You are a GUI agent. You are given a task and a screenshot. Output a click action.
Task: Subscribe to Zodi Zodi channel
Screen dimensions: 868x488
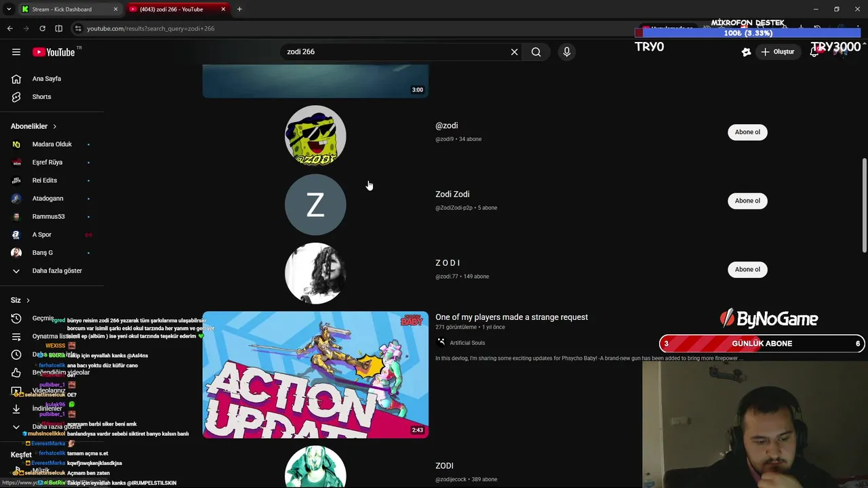[x=747, y=201]
